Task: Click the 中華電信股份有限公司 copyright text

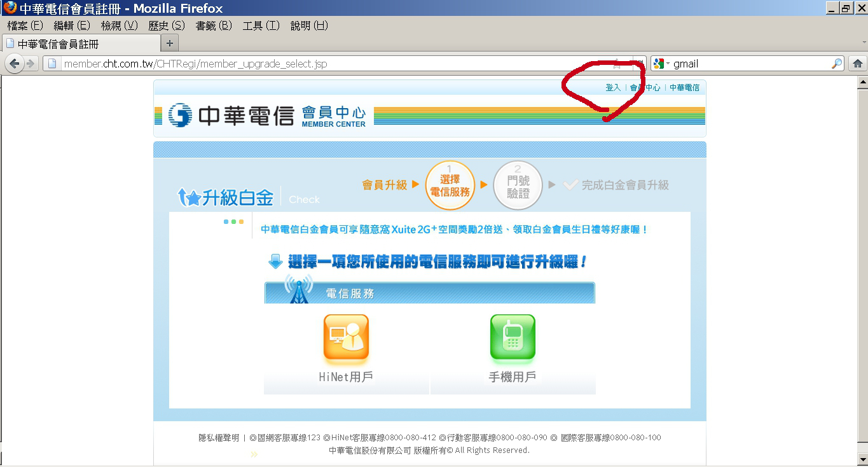Action: 429,450
